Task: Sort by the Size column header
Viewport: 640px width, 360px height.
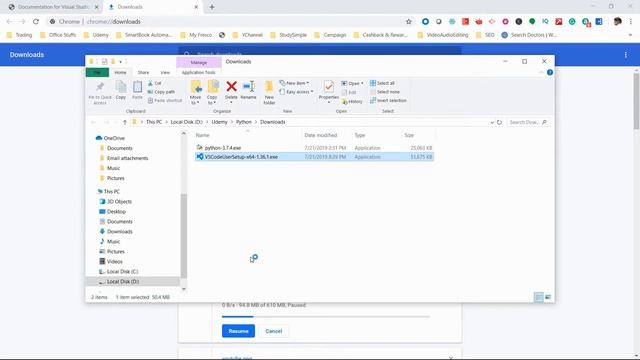Action: (418, 135)
